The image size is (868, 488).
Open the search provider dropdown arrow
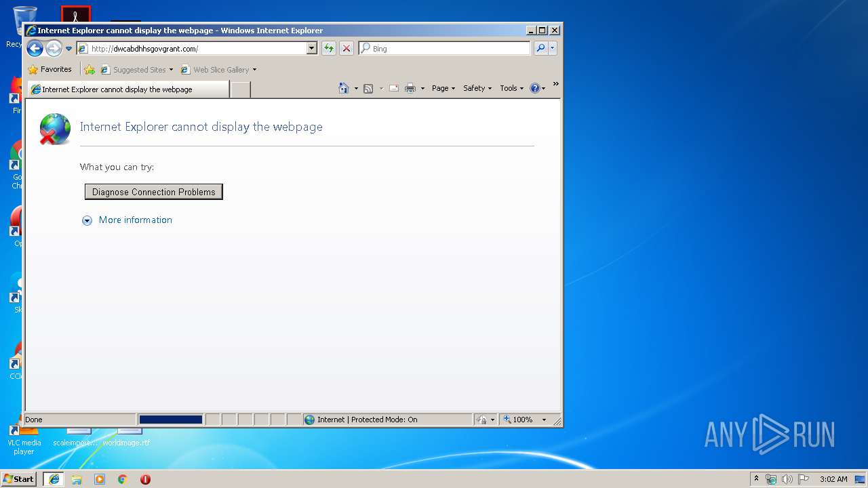click(553, 48)
